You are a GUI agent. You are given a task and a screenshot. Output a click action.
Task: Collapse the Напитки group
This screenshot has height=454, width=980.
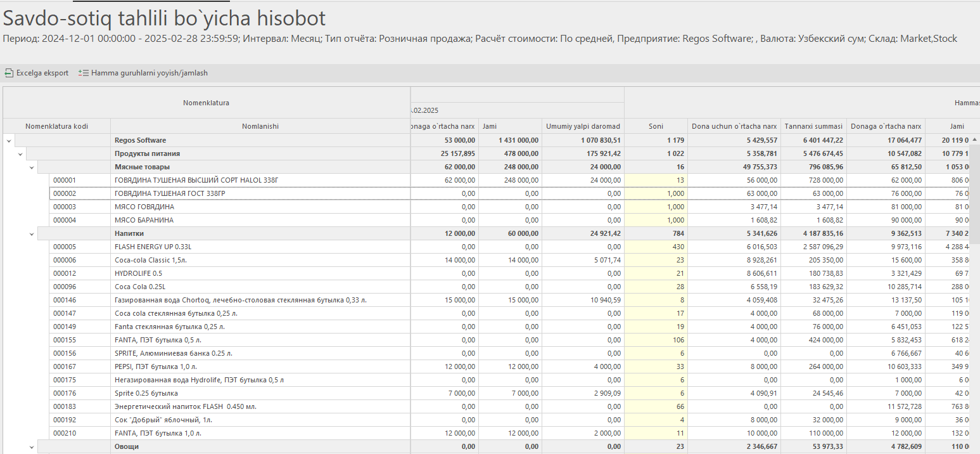tap(32, 234)
